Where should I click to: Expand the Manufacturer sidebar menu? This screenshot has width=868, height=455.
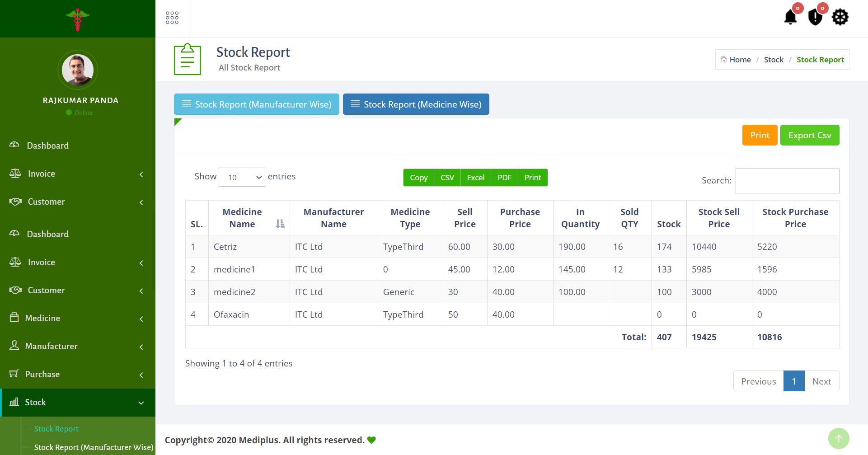(x=78, y=346)
